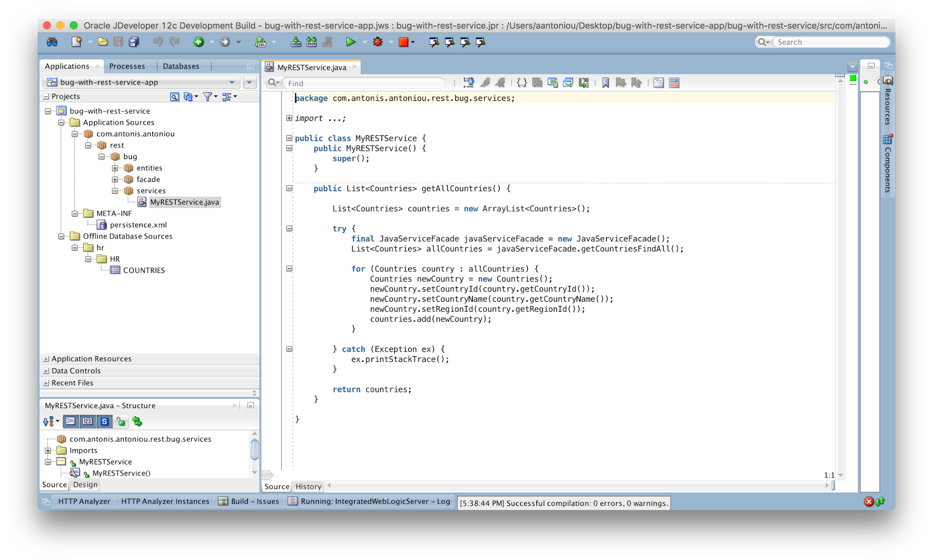
Task: Run the project with green play icon
Action: tap(350, 42)
